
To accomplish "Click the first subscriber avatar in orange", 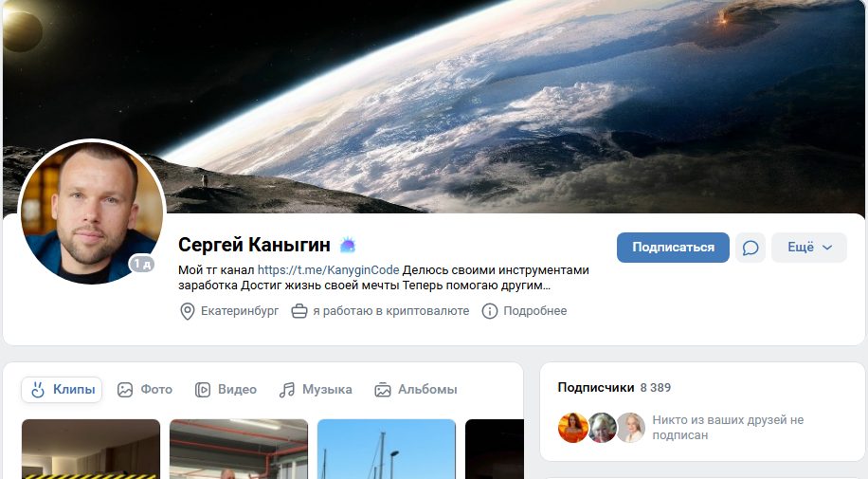I will [573, 428].
